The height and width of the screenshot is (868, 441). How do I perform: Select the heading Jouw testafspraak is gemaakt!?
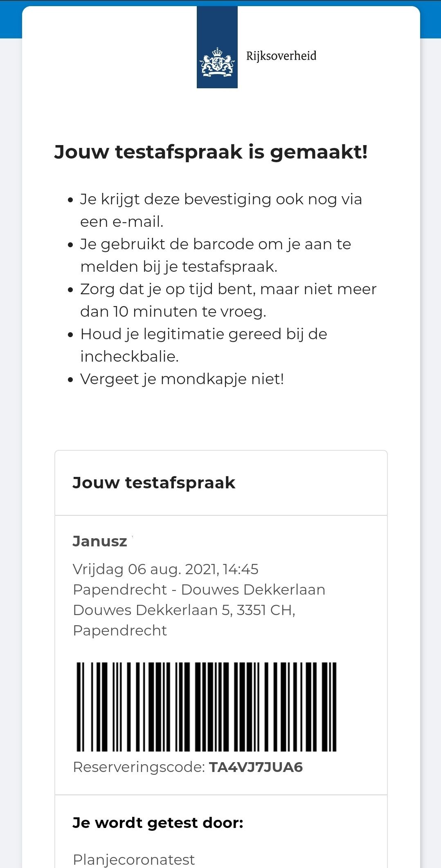[x=211, y=152]
